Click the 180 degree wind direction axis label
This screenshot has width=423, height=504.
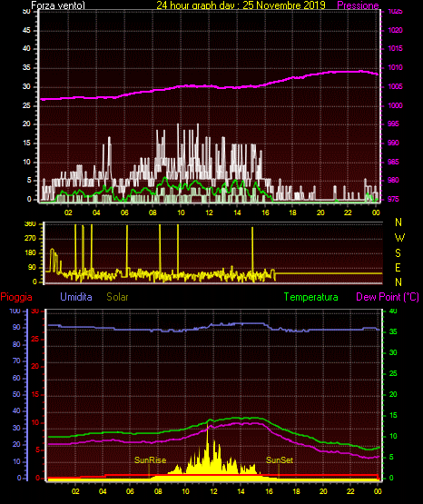pyautogui.click(x=30, y=253)
